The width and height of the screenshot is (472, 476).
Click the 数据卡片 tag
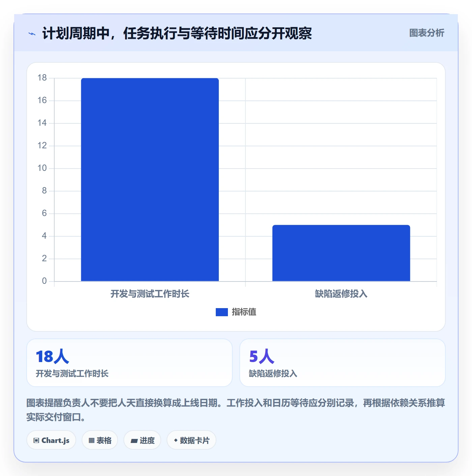(191, 440)
